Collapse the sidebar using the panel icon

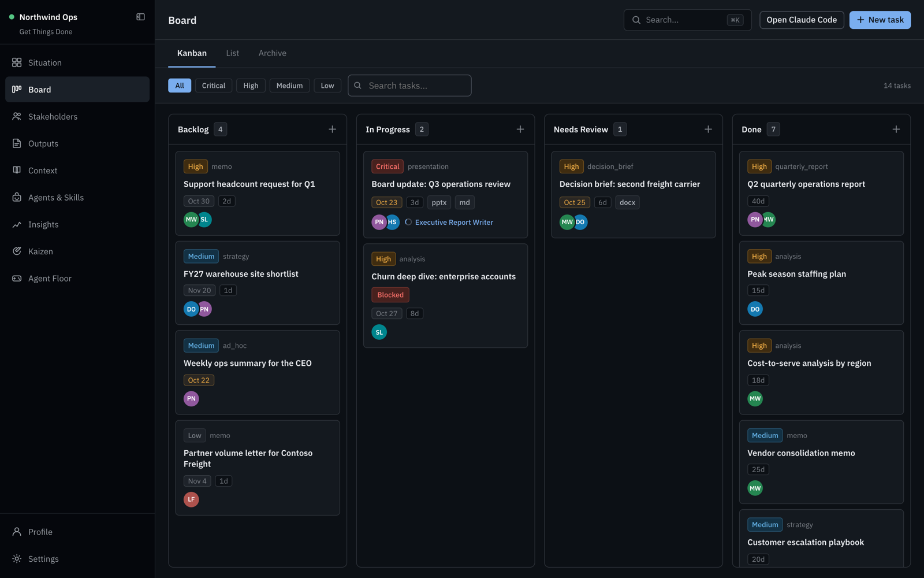click(140, 17)
